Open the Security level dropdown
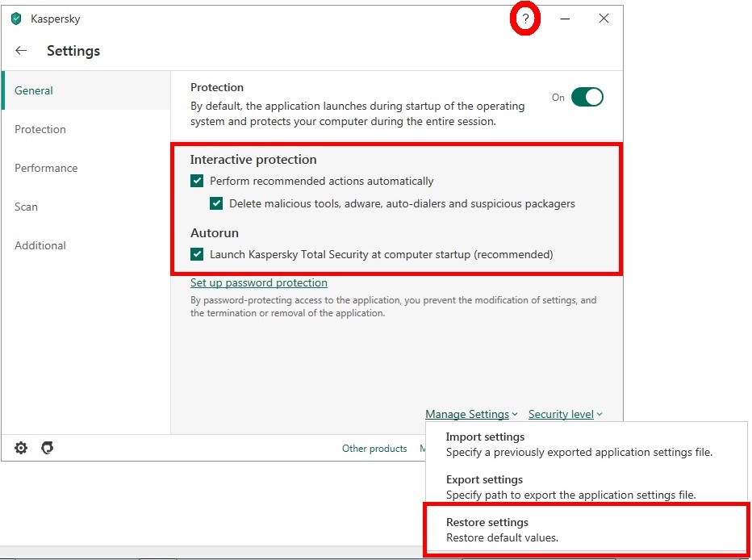Screen dimensions: 752x560 tap(566, 414)
